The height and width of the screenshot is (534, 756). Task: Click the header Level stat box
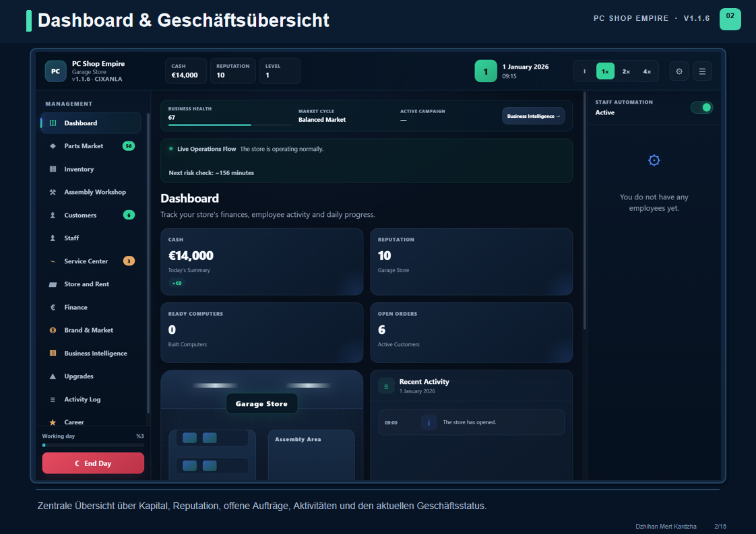pyautogui.click(x=280, y=71)
